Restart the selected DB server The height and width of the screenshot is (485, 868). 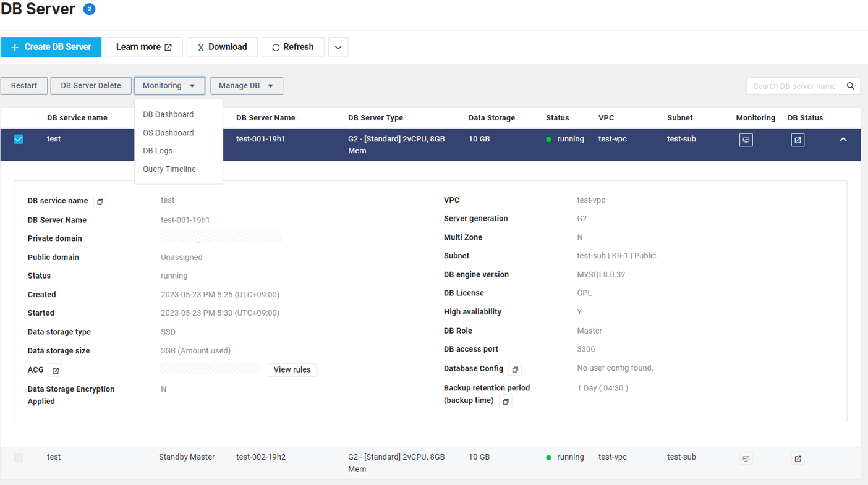point(24,86)
